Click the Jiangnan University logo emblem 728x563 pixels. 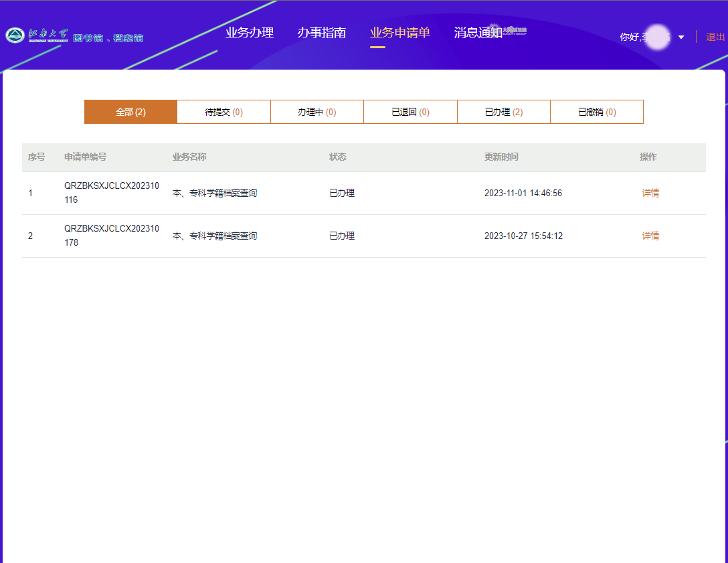tap(15, 35)
